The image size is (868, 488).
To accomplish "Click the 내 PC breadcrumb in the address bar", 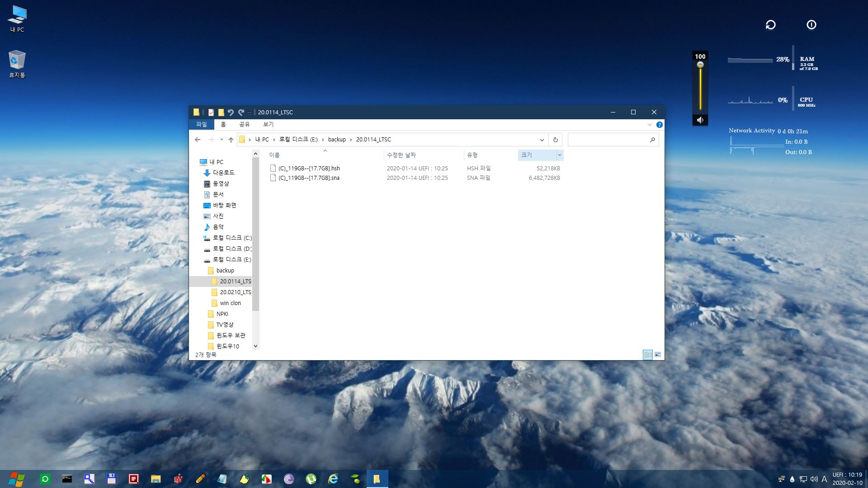I will click(262, 140).
